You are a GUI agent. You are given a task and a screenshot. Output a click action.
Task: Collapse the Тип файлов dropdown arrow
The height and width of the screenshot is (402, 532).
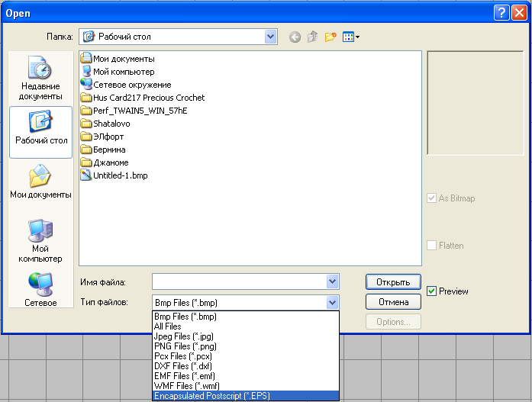point(332,303)
